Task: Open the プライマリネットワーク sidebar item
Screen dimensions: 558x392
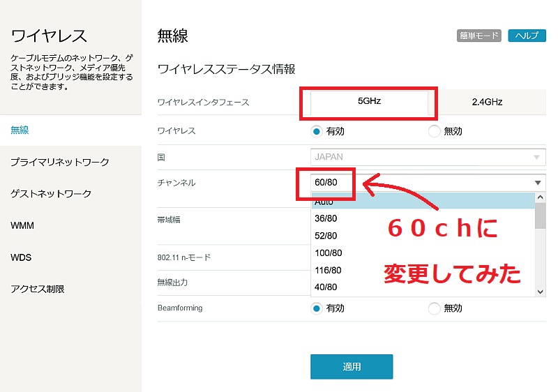Action: tap(60, 162)
